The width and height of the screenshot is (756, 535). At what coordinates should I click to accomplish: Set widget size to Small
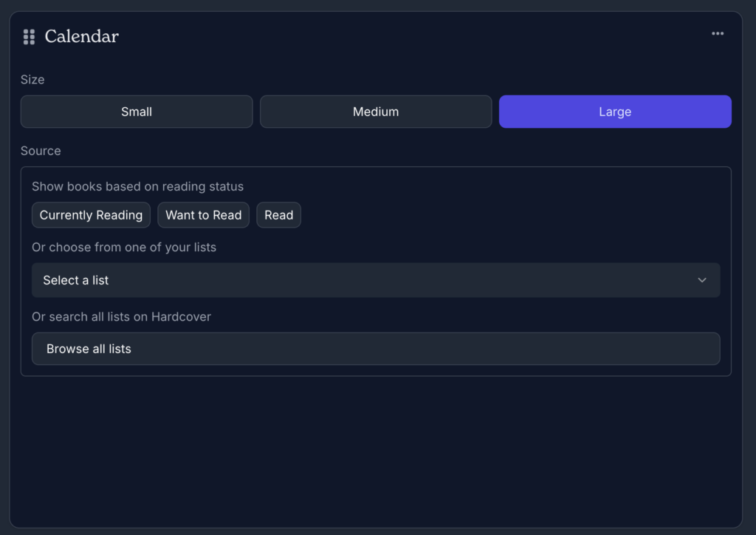pyautogui.click(x=137, y=112)
